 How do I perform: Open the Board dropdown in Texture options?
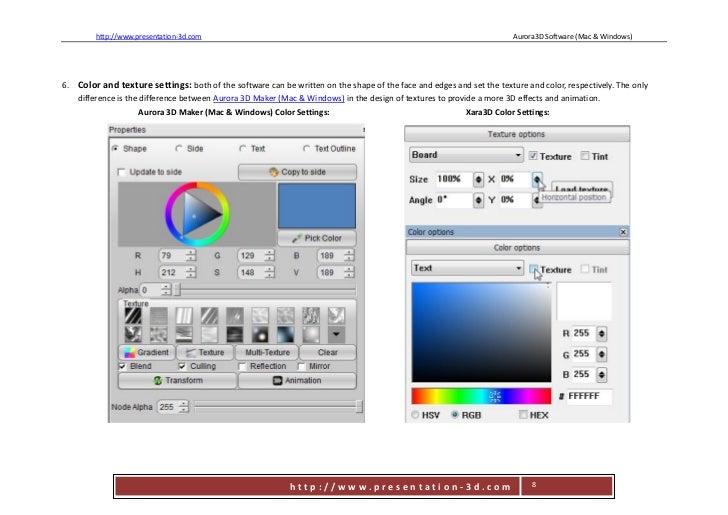coord(466,155)
